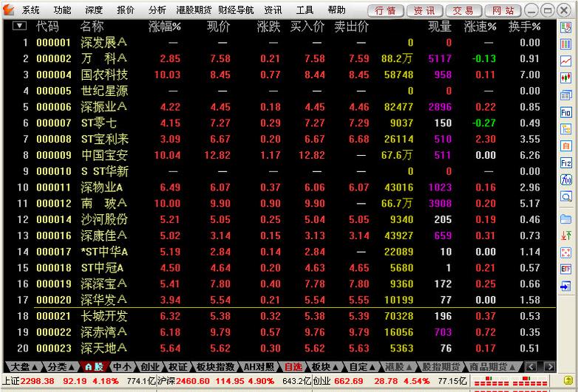Click the stacked windows sidebar icon

coord(566,95)
